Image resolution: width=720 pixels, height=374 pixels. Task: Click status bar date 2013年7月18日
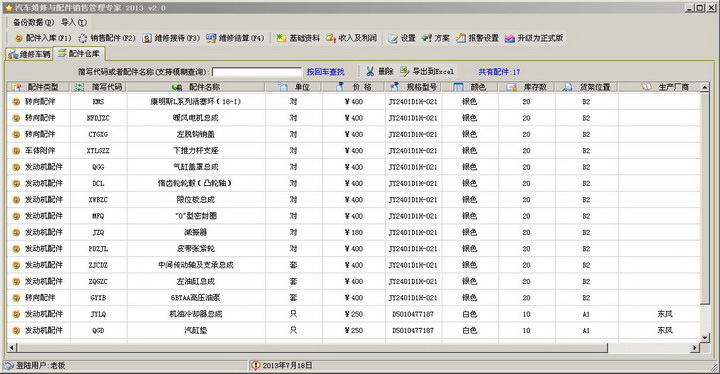click(x=282, y=366)
